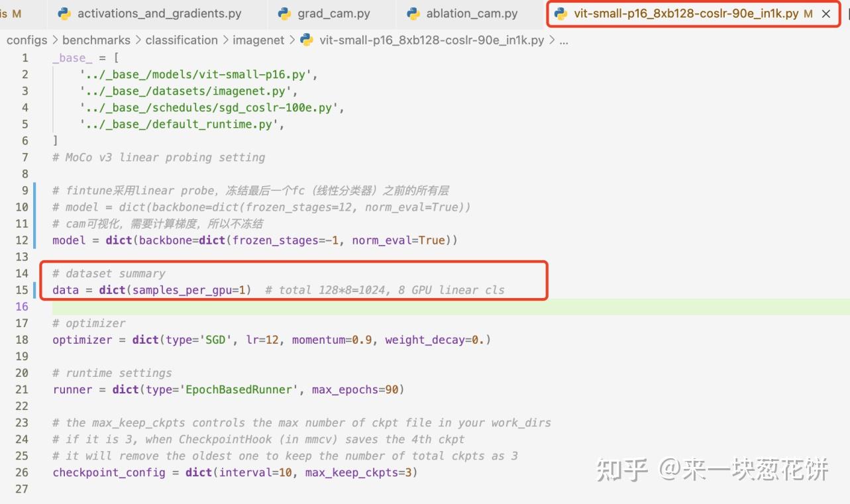Image resolution: width=850 pixels, height=504 pixels.
Task: Click the checkpoint_config line 26
Action: point(235,472)
